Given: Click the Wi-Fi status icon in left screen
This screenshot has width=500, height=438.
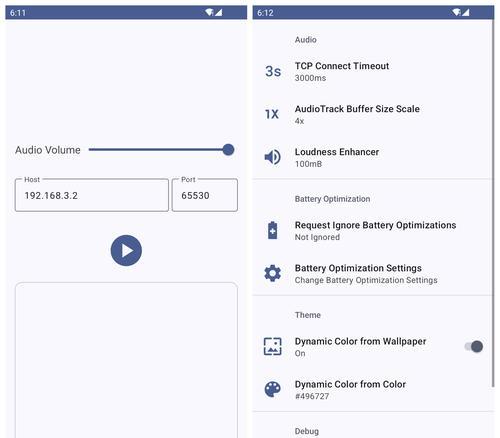Looking at the screenshot, I should tap(209, 13).
